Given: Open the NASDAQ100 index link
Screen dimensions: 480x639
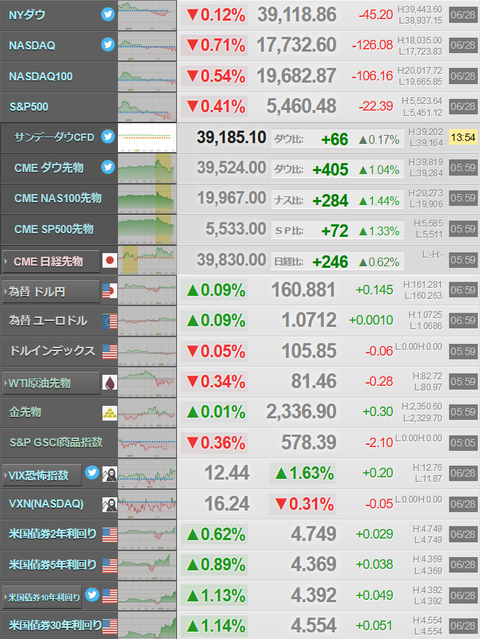Looking at the screenshot, I should tap(40, 76).
